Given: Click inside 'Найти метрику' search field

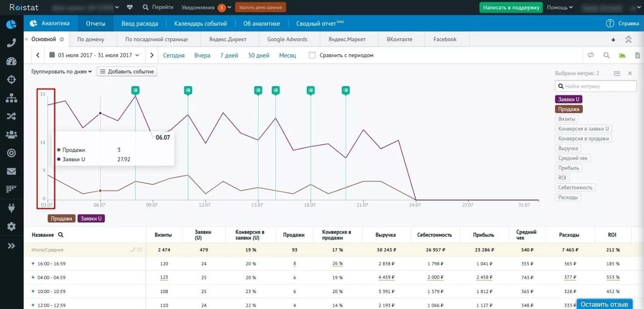Looking at the screenshot, I should pyautogui.click(x=596, y=86).
